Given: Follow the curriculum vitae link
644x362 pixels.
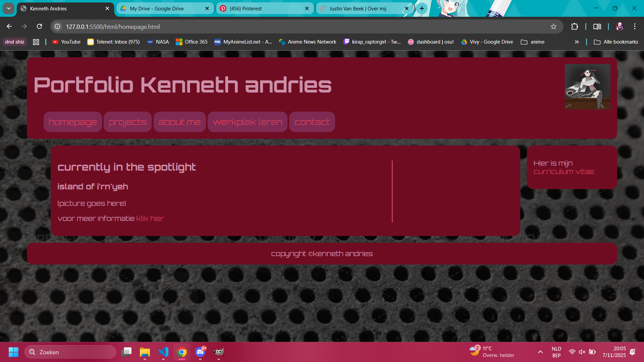Looking at the screenshot, I should (x=564, y=172).
